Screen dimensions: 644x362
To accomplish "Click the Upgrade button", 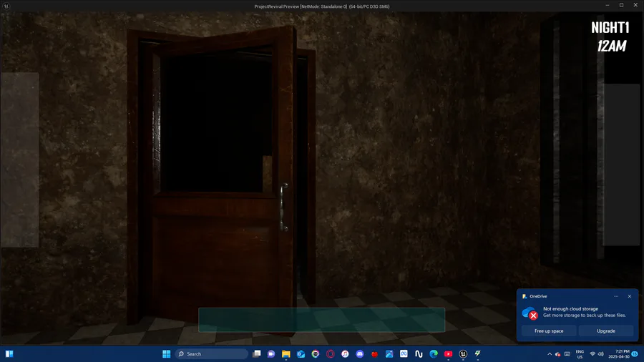I will point(606,331).
